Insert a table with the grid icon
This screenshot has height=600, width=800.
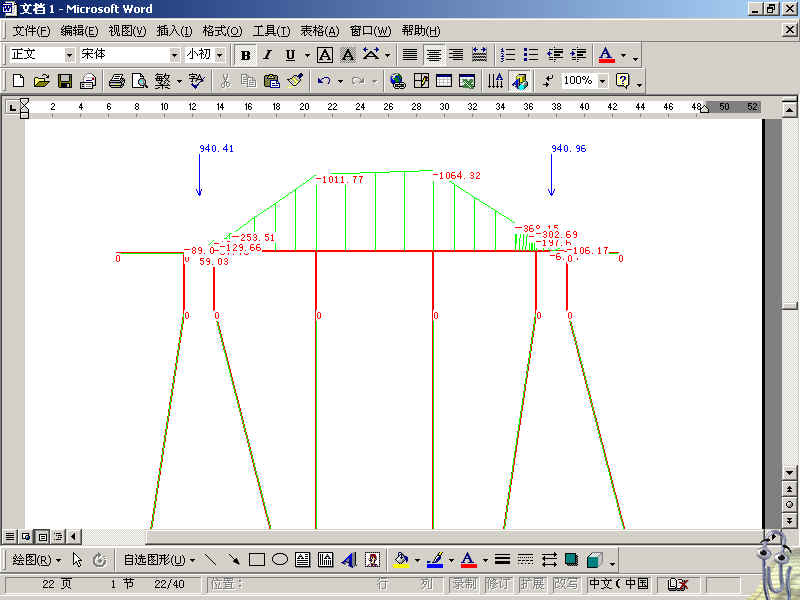pyautogui.click(x=444, y=81)
